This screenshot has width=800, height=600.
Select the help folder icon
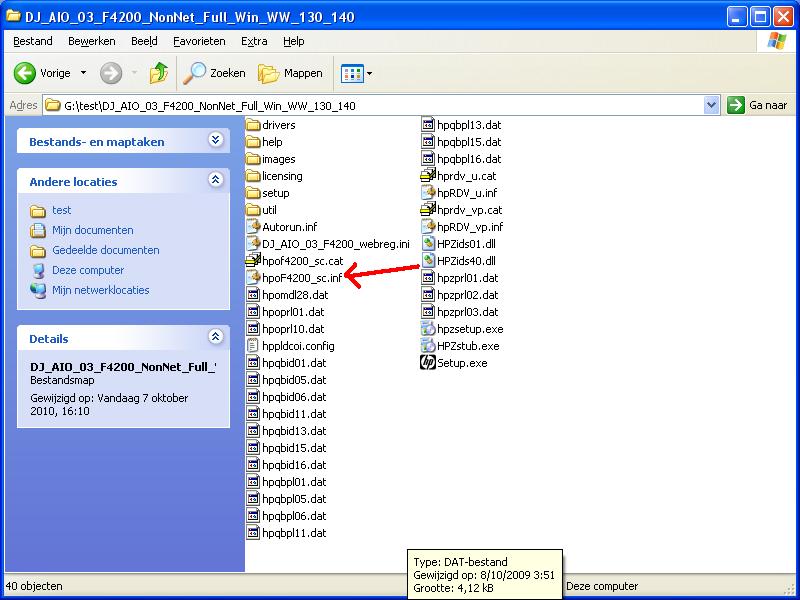(253, 142)
